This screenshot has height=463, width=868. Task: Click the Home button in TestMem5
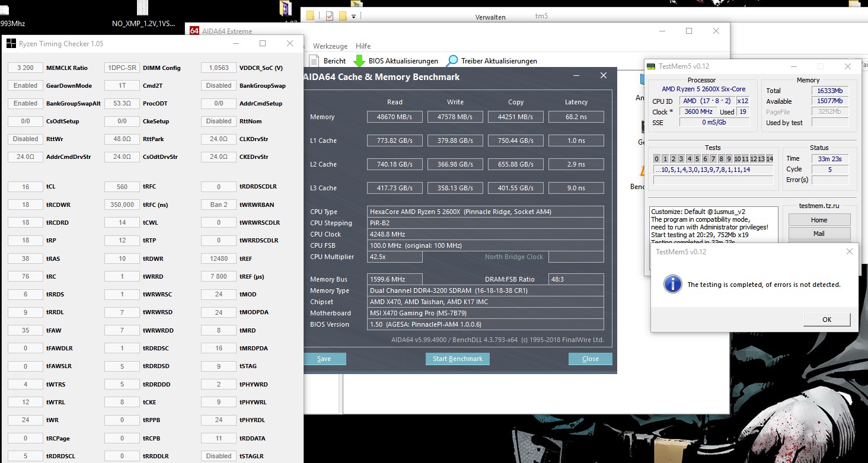click(819, 220)
